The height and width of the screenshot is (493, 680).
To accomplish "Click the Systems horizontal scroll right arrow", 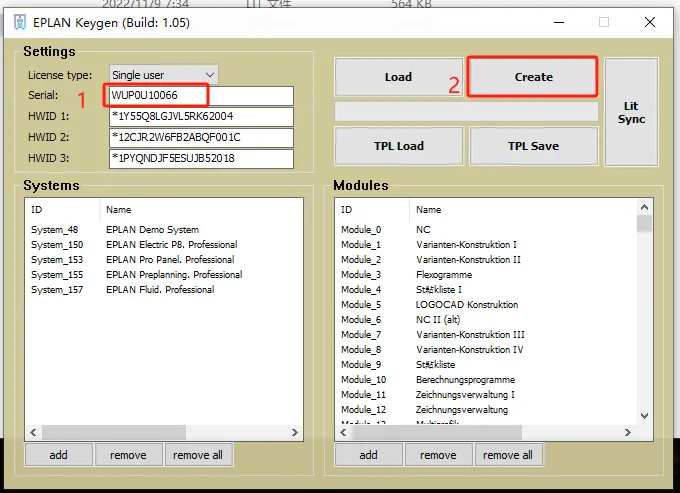I will tap(295, 432).
